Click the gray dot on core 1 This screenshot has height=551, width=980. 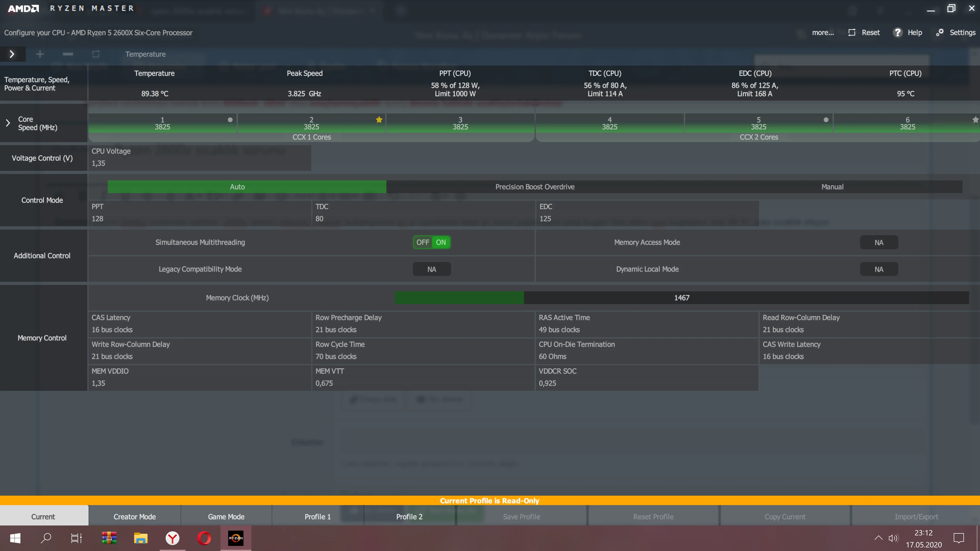click(230, 120)
